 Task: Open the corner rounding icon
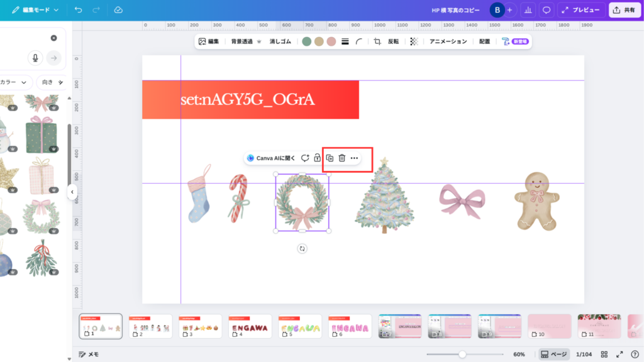[358, 41]
